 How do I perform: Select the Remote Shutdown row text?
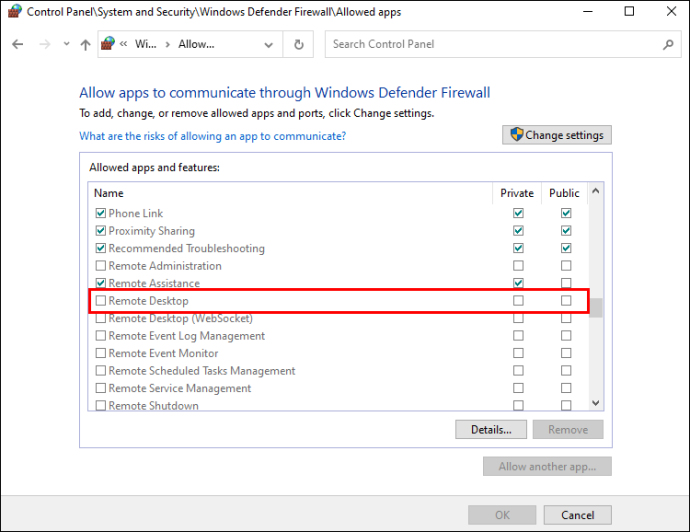(x=154, y=405)
